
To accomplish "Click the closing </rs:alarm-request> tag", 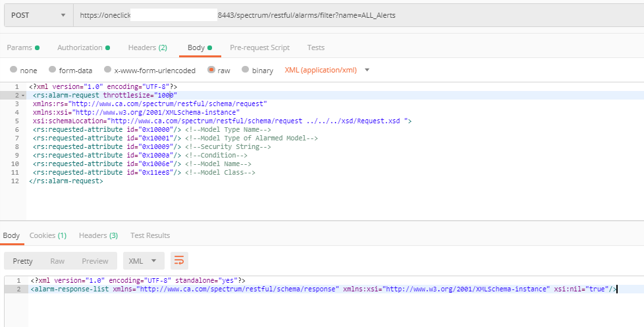I will (66, 181).
